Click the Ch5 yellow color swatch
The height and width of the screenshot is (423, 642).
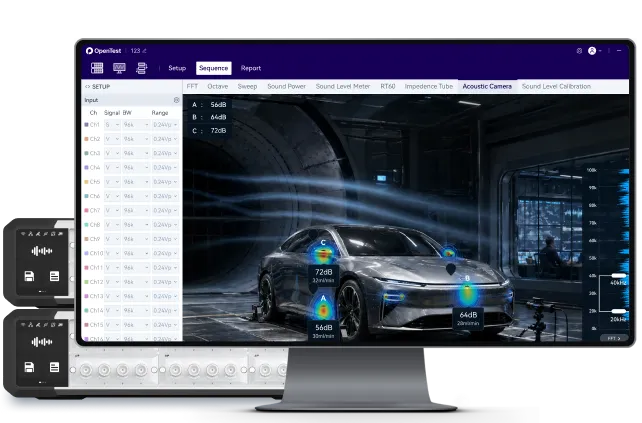(86, 182)
